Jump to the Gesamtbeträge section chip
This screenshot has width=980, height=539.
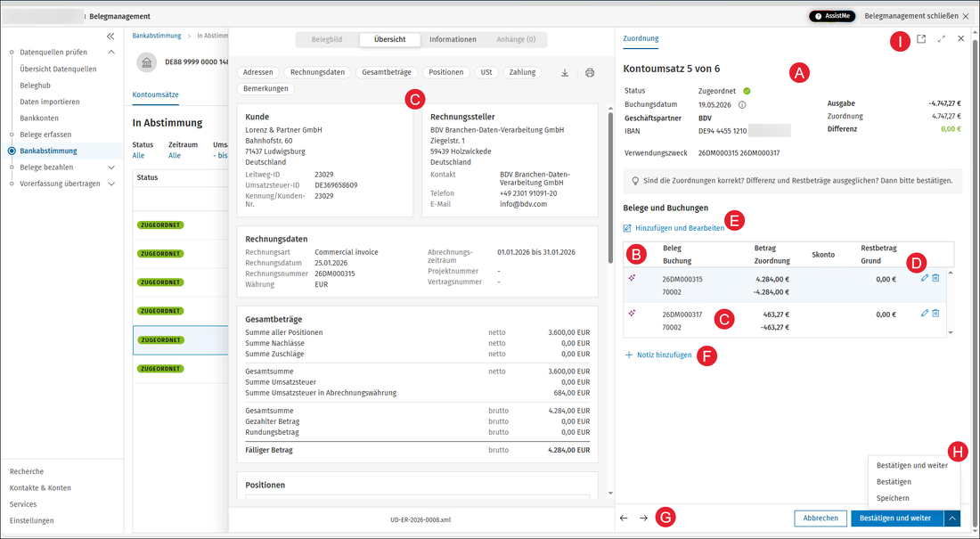387,72
